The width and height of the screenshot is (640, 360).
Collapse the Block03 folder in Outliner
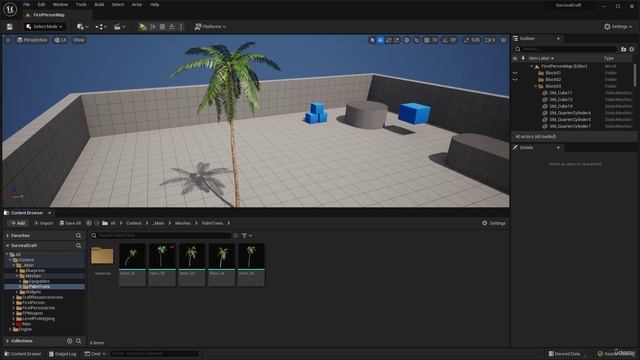pyautogui.click(x=536, y=87)
